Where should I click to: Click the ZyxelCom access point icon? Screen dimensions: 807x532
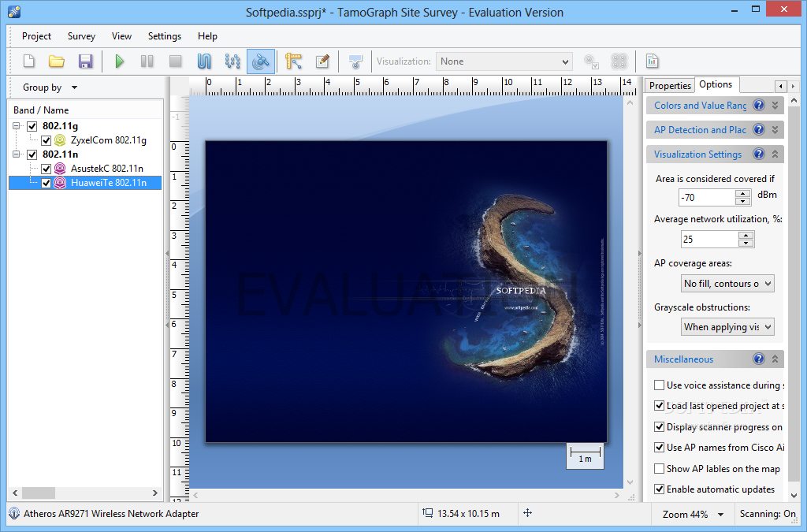tap(60, 140)
